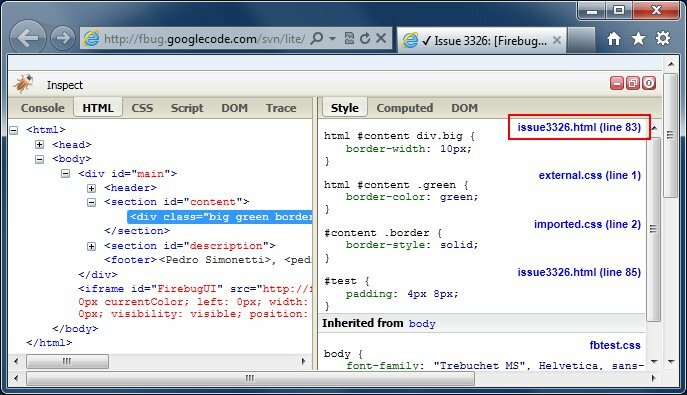Click the closing </section> tag row
687x395 pixels.
(x=137, y=231)
